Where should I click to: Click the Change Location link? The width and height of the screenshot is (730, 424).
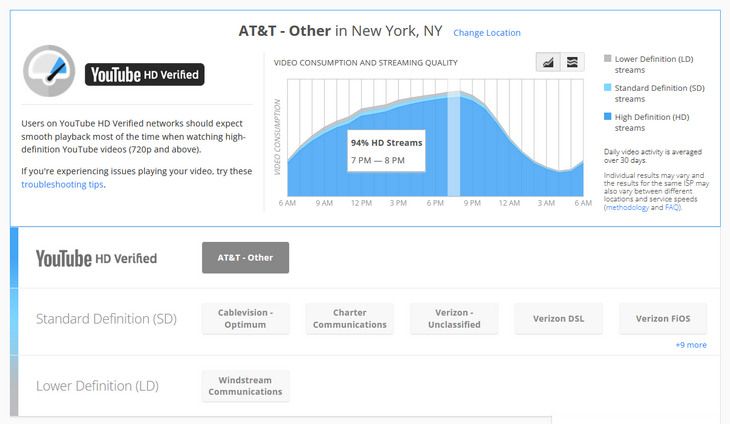[x=487, y=33]
